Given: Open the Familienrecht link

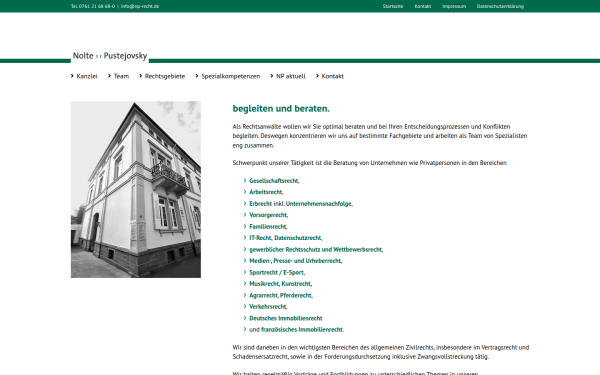Looking at the screenshot, I should click(268, 227).
